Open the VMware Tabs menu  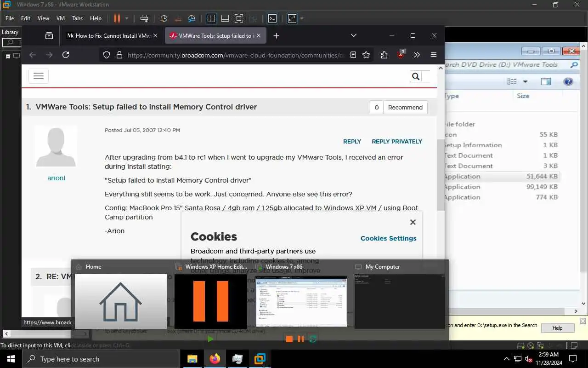tap(77, 18)
